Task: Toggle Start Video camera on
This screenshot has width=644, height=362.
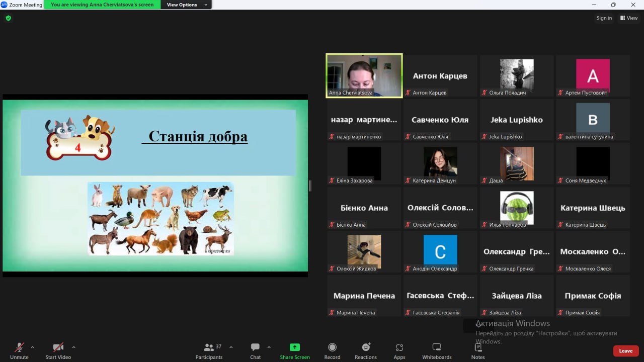Action: 58,347
